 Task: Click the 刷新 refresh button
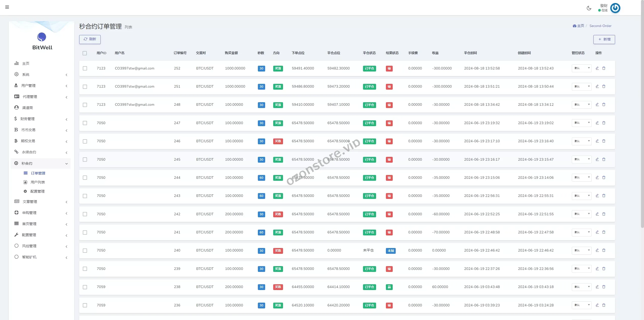click(90, 39)
